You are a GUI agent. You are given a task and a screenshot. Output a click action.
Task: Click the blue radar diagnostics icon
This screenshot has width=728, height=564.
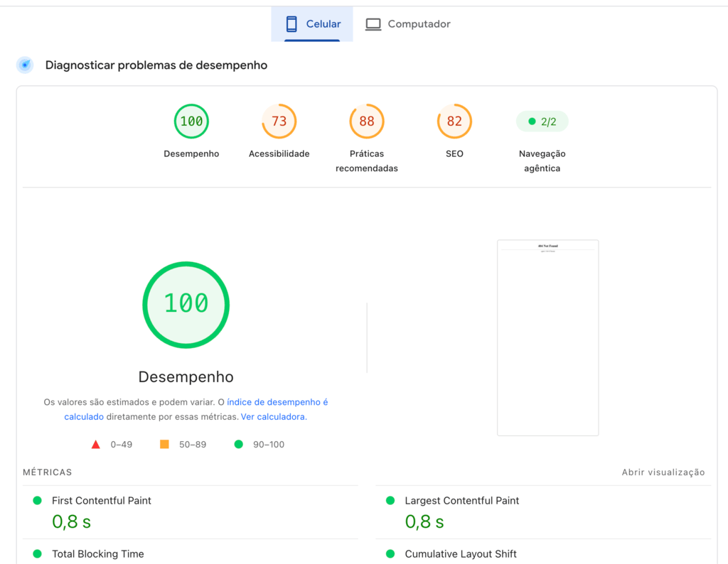click(x=25, y=65)
